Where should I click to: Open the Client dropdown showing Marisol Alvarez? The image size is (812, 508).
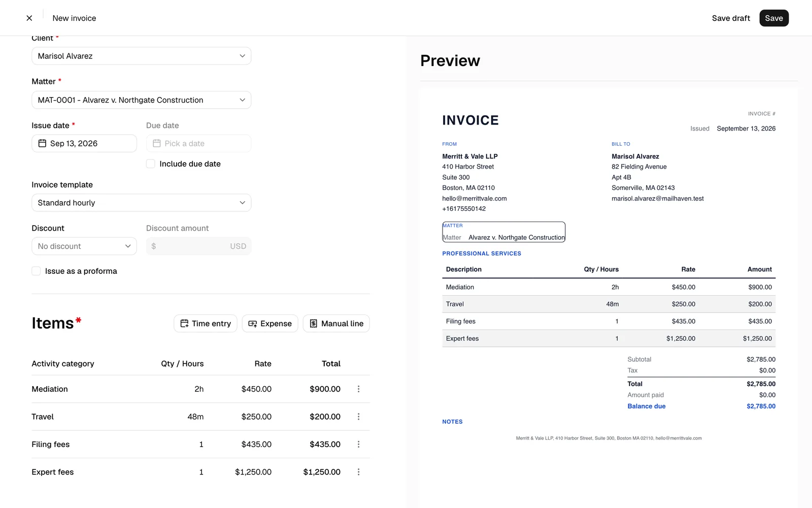pyautogui.click(x=141, y=56)
